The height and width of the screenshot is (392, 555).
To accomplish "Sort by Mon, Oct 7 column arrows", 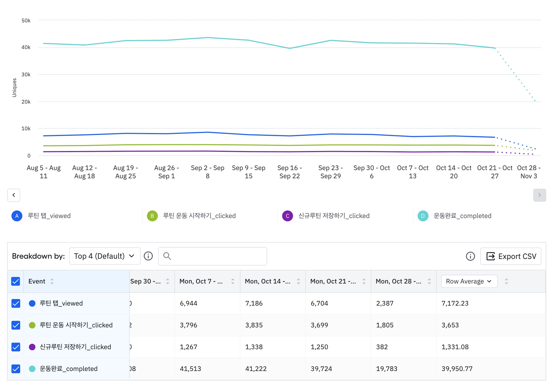I will tap(233, 281).
